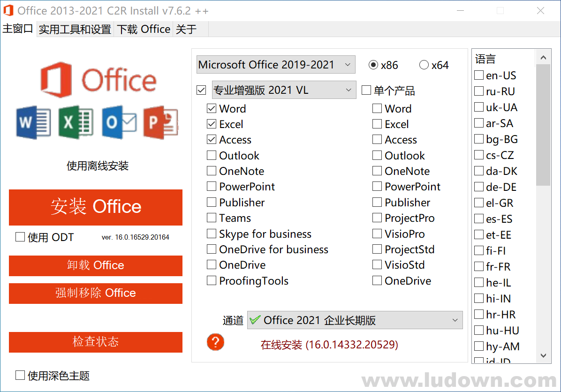Click the language list scroll down arrow

pyautogui.click(x=543, y=355)
